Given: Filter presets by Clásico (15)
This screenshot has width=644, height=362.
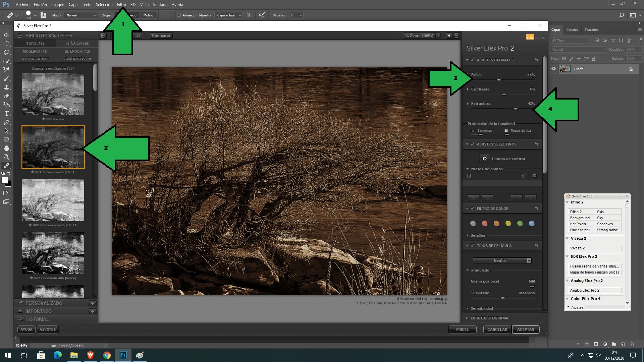Looking at the screenshot, I should pyautogui.click(x=77, y=44).
